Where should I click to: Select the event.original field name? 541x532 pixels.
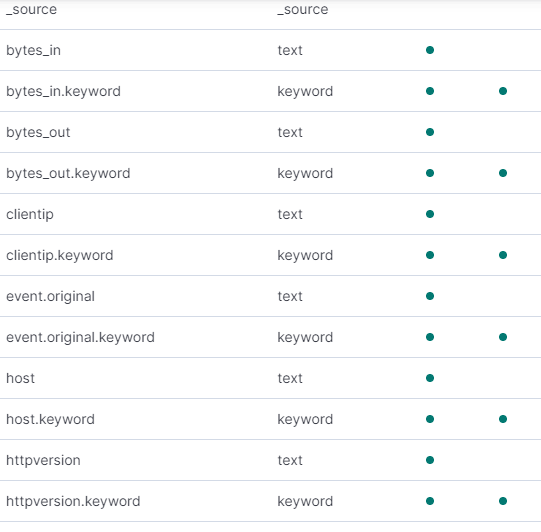(x=50, y=296)
